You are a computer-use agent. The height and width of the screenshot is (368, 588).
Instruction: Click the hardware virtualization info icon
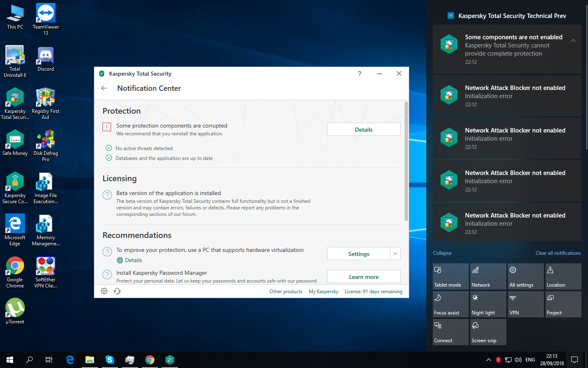[107, 252]
